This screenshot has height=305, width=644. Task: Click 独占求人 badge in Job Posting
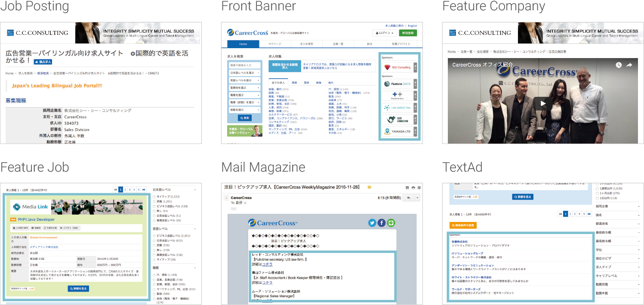[x=43, y=62]
